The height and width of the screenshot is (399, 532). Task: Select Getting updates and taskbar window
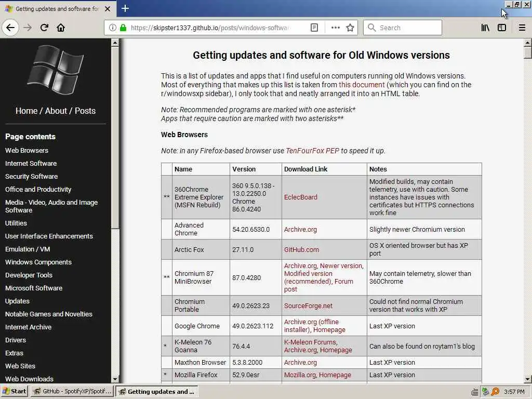[157, 391]
